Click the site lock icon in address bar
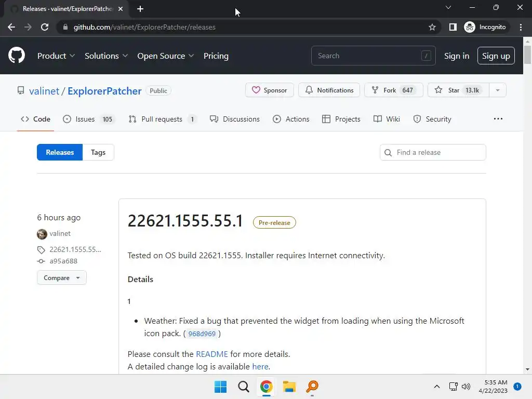Image resolution: width=532 pixels, height=399 pixels. [x=65, y=27]
